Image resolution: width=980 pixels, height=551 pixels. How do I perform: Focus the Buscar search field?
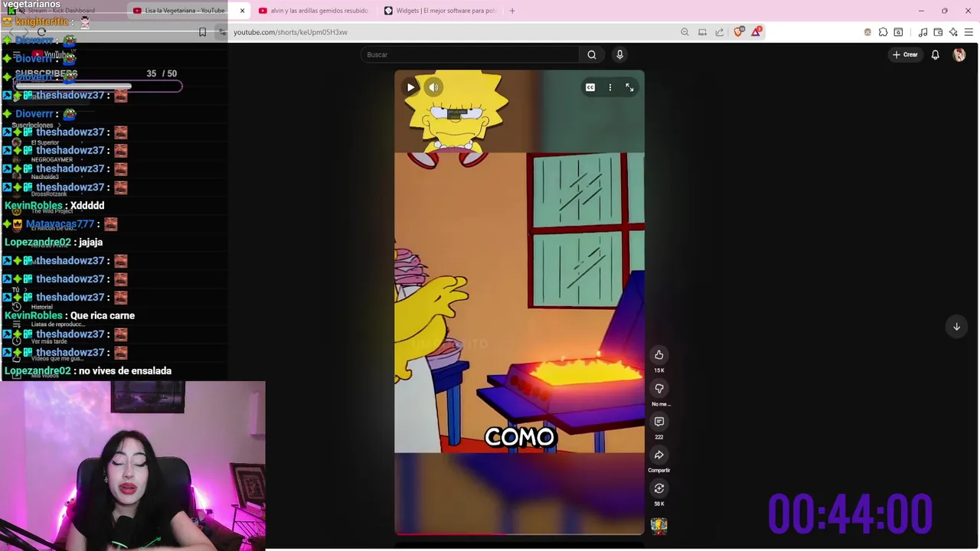470,54
